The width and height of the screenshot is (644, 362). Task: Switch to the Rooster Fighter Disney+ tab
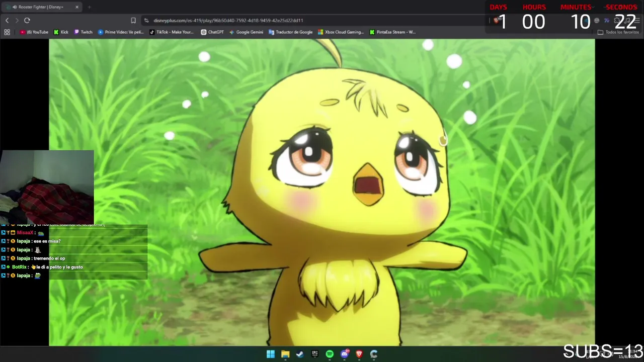point(42,7)
